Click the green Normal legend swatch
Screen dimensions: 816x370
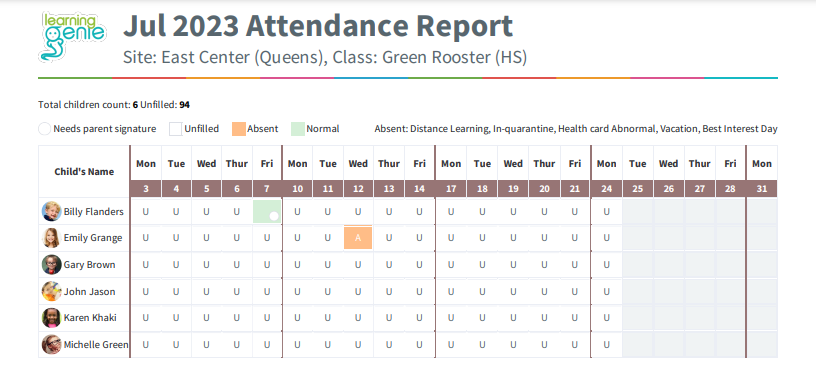point(298,129)
